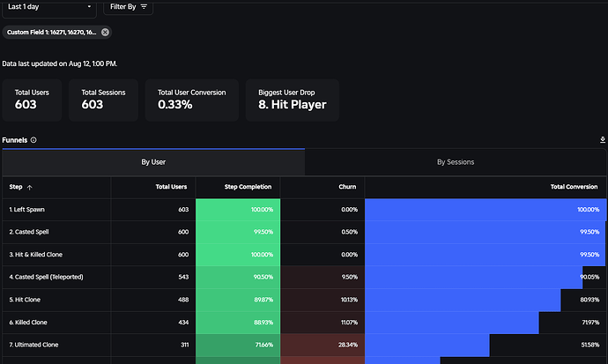Click the Data last updated timestamp text
The height and width of the screenshot is (364, 608).
coord(60,64)
